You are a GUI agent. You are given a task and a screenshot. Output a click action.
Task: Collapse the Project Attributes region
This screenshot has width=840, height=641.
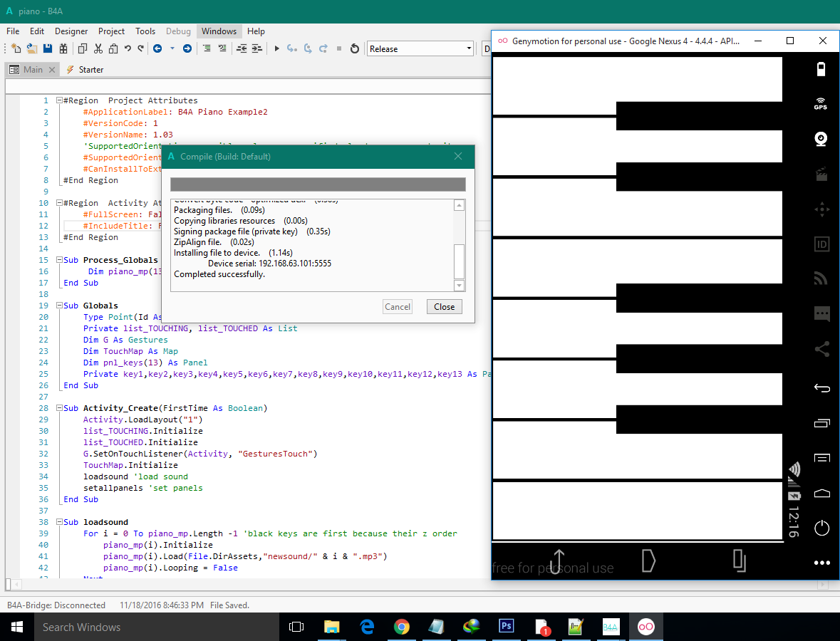59,100
